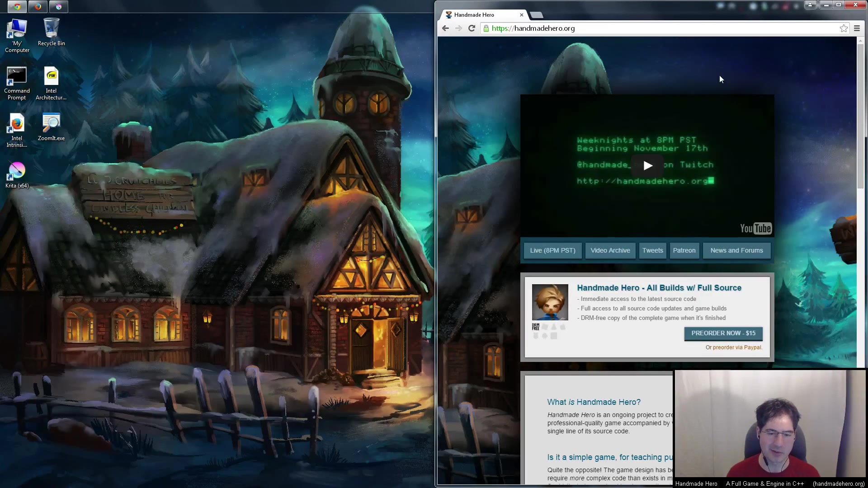
Task: Select the Handmade Hero browser tab
Action: [x=484, y=15]
